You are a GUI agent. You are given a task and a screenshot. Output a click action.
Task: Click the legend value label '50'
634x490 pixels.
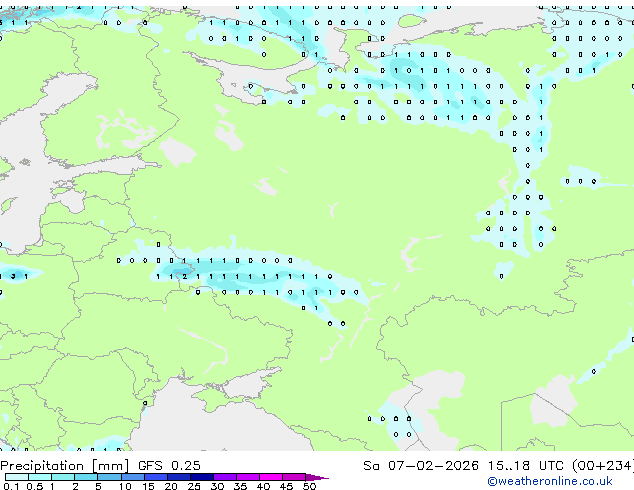[x=309, y=486]
